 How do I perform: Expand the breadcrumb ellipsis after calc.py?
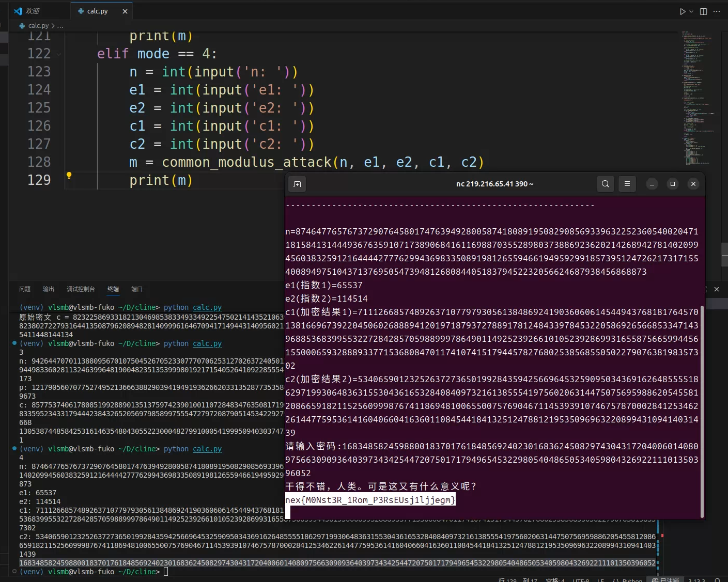pos(60,26)
